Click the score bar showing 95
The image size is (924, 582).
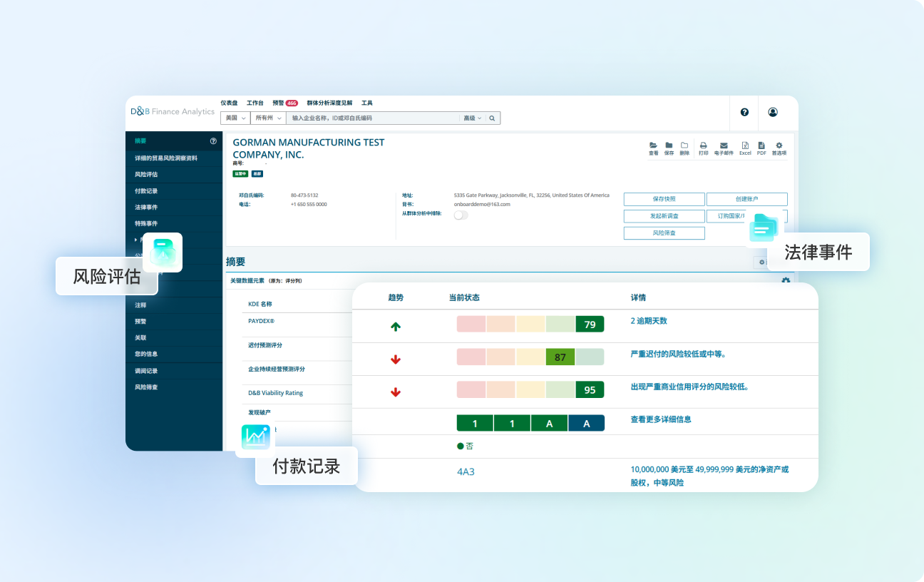coord(530,389)
